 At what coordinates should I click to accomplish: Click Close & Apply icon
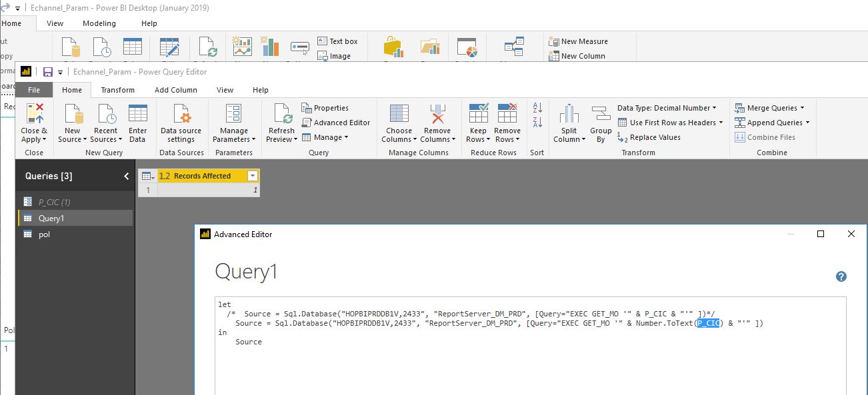(x=34, y=113)
